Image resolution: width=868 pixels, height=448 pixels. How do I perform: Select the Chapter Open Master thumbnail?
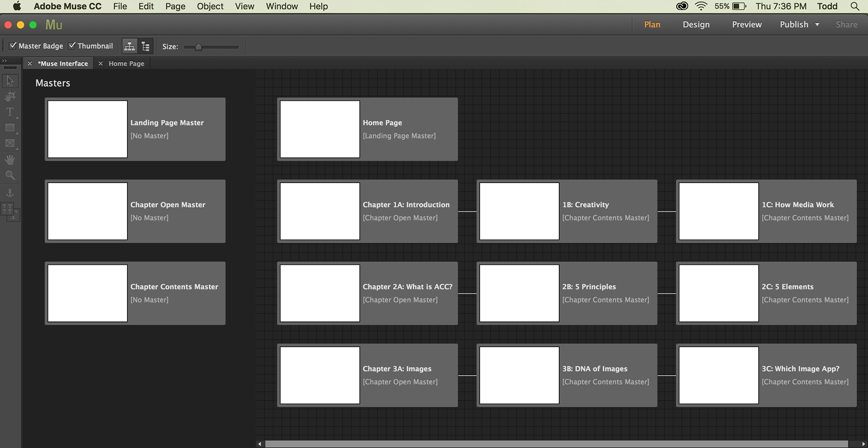[88, 211]
